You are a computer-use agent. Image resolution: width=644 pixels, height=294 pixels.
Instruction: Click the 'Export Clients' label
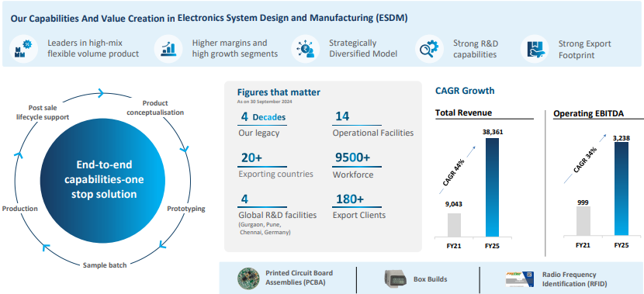click(x=359, y=215)
